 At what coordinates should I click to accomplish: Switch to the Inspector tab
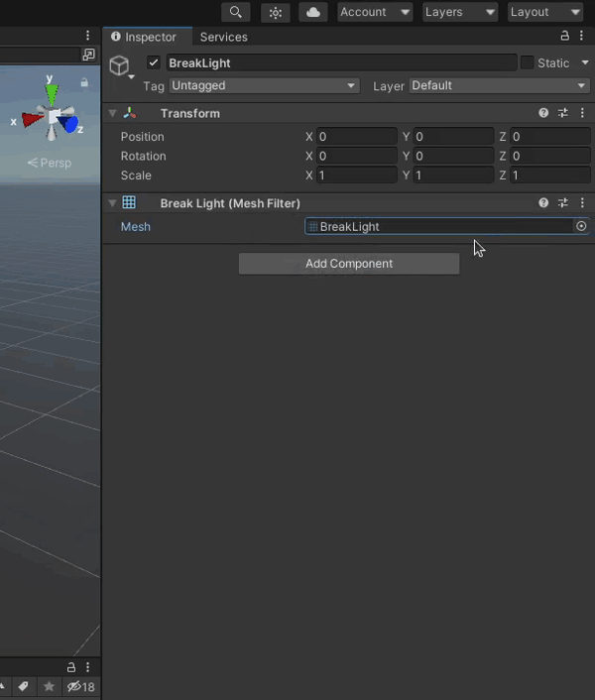point(148,37)
